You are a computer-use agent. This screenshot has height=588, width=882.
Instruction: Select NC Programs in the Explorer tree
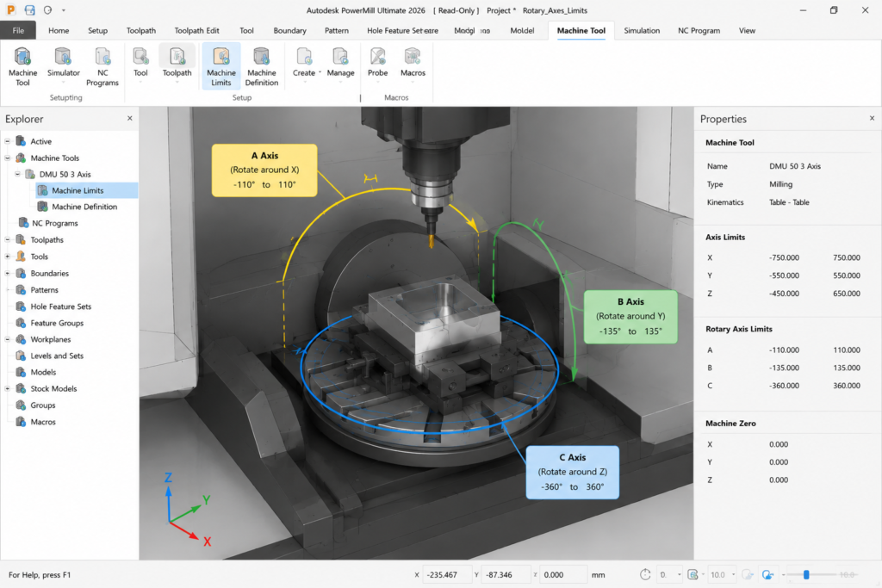[54, 223]
